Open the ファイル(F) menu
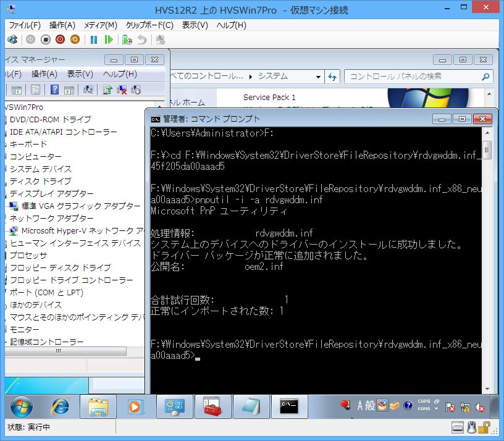The height and width of the screenshot is (441, 504). tap(25, 25)
